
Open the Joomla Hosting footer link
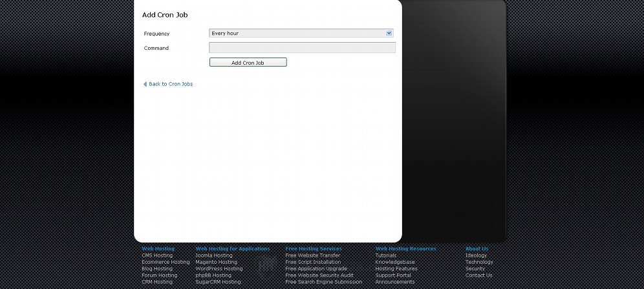[214, 255]
